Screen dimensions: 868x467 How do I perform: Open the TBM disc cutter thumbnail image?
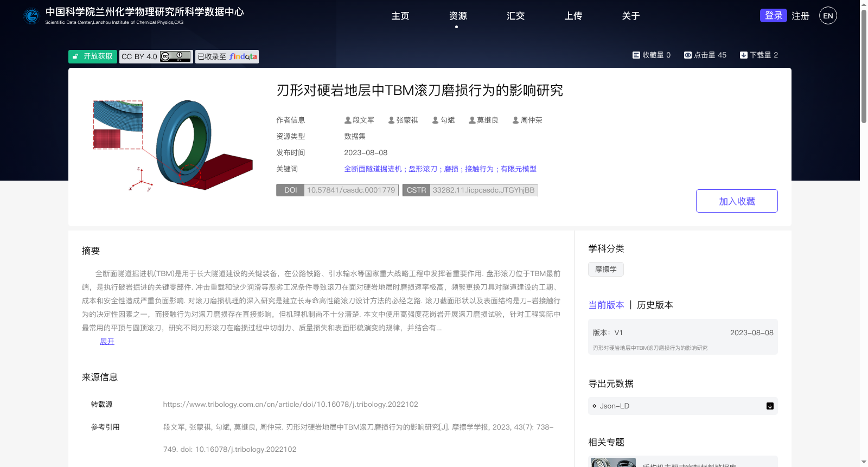click(x=173, y=145)
